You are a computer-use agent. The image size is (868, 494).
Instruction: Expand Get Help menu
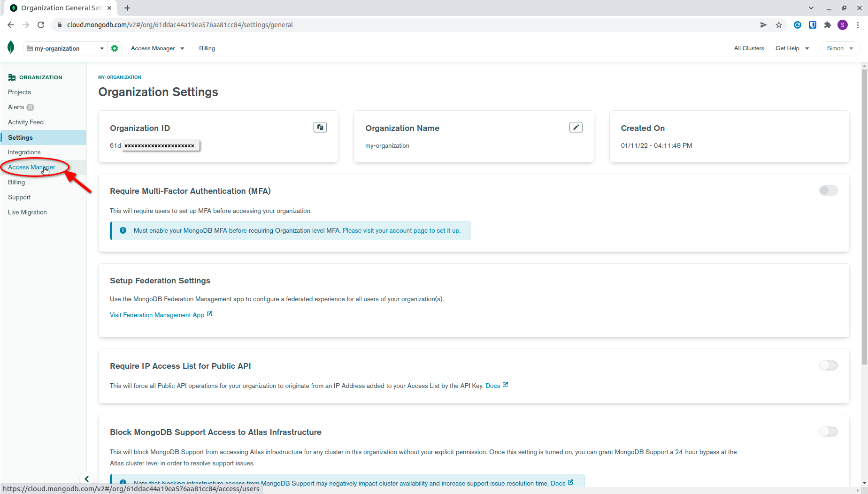pyautogui.click(x=792, y=48)
